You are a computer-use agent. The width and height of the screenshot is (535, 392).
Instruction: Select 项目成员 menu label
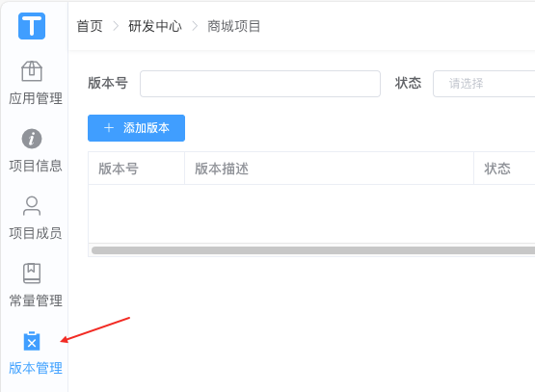(x=36, y=233)
